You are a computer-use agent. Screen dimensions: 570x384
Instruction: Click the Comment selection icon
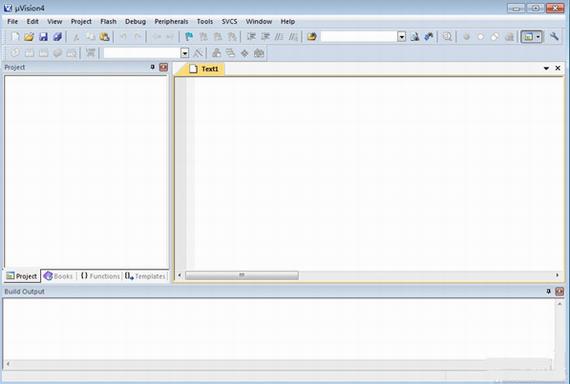coord(279,37)
